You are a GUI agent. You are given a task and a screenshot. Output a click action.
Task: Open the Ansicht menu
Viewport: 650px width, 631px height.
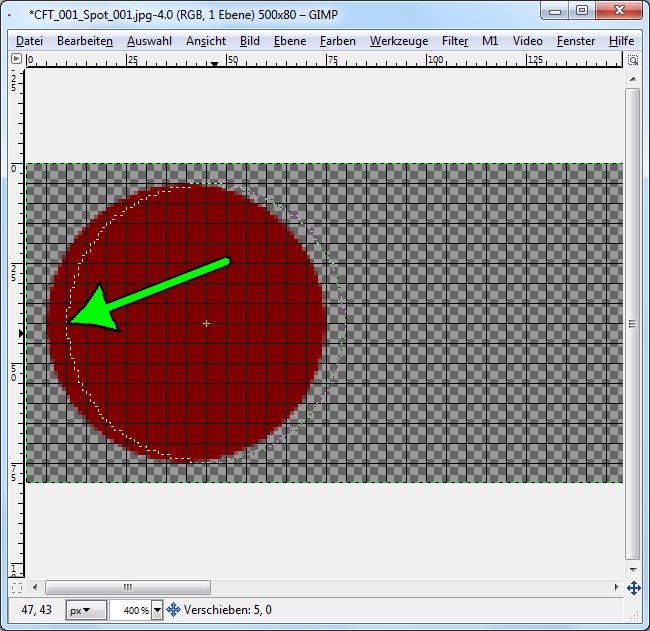(206, 41)
